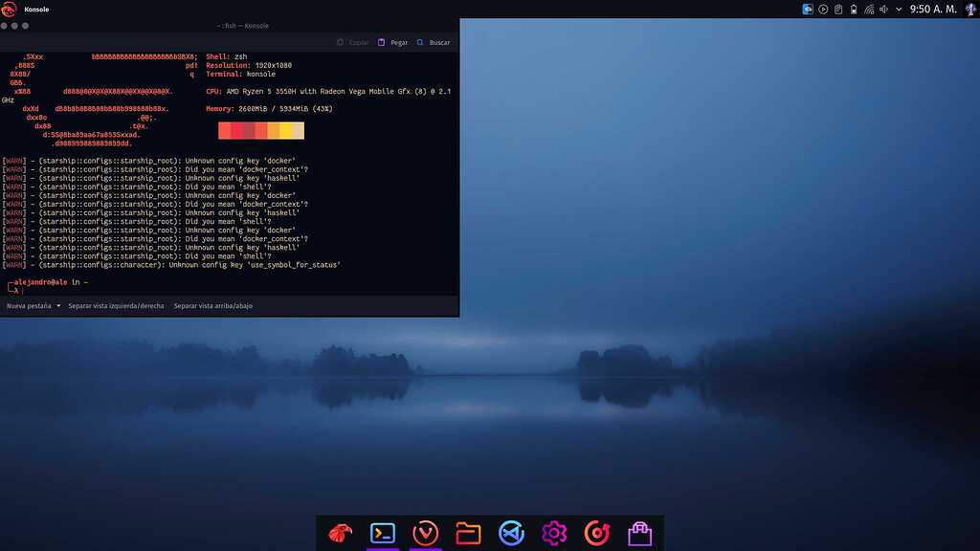Click the clipboard icon in the system tray
Viewport: 980px width, 551px height.
point(838,9)
